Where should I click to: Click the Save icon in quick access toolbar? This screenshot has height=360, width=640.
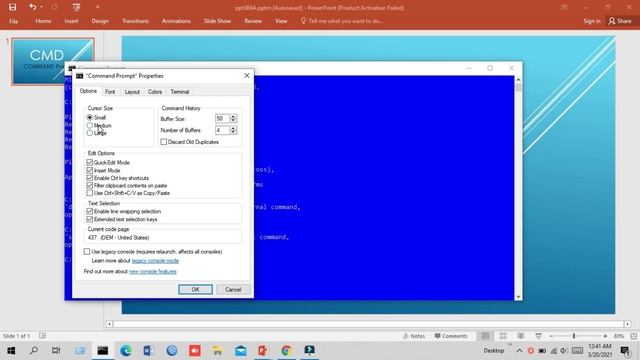pyautogui.click(x=13, y=7)
